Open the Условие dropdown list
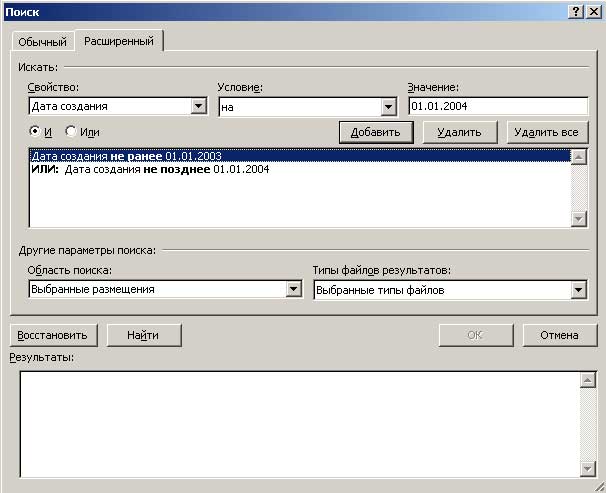The image size is (606, 493). coord(389,106)
